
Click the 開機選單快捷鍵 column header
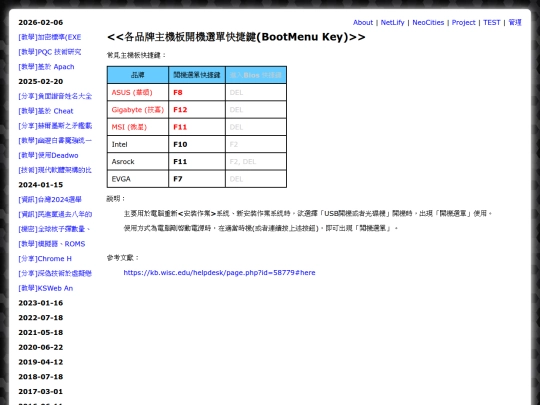coord(197,75)
